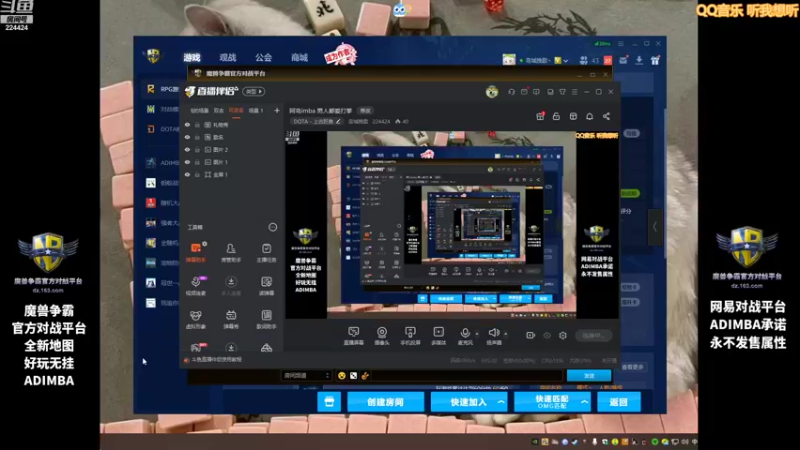
Task: Open 弹幕秀 tool icon
Action: click(231, 319)
